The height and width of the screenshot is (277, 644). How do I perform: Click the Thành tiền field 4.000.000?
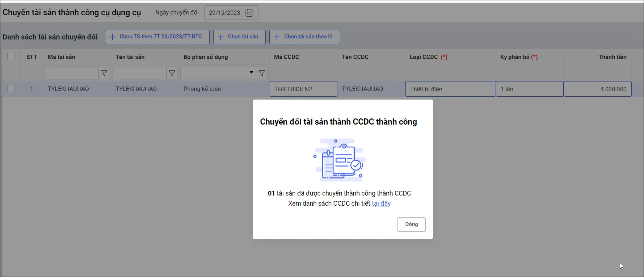tap(597, 89)
